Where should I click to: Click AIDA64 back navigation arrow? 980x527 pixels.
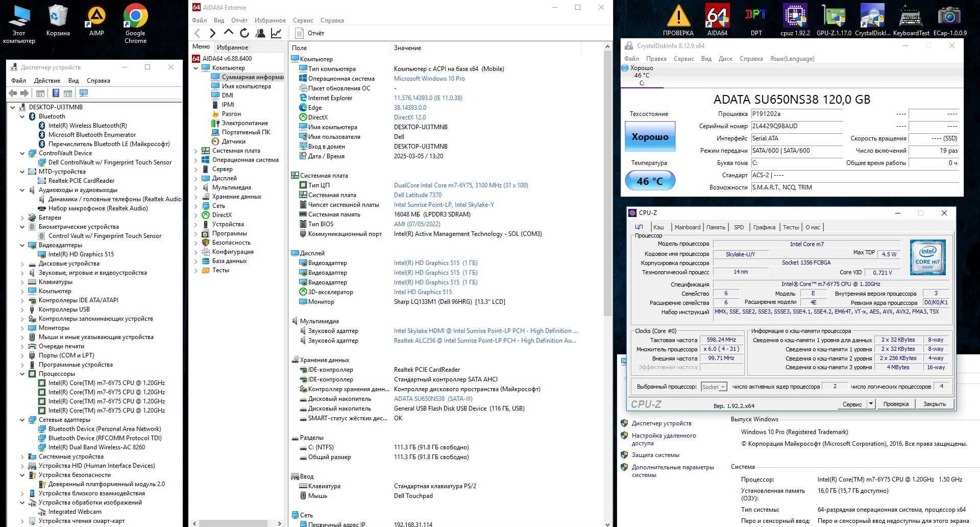198,33
